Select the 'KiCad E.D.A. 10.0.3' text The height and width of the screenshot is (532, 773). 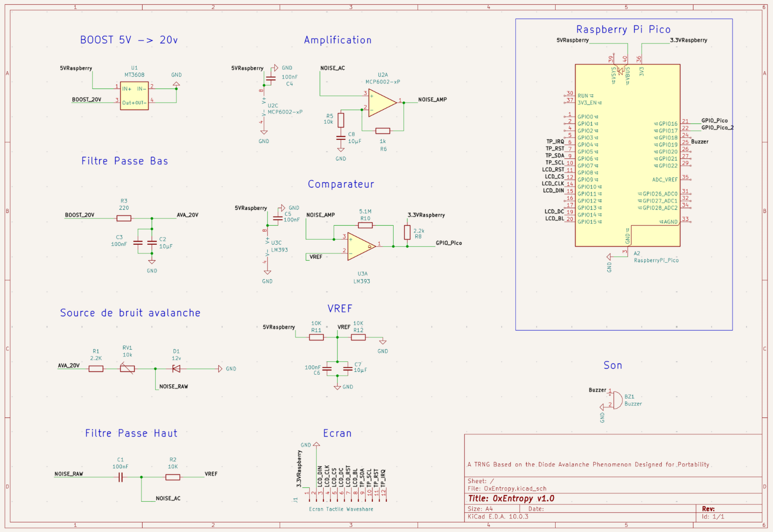tap(498, 517)
